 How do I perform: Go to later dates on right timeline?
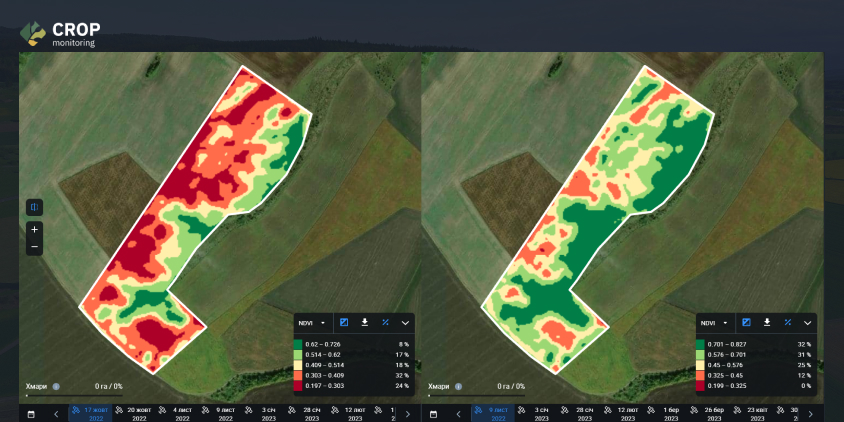point(810,414)
